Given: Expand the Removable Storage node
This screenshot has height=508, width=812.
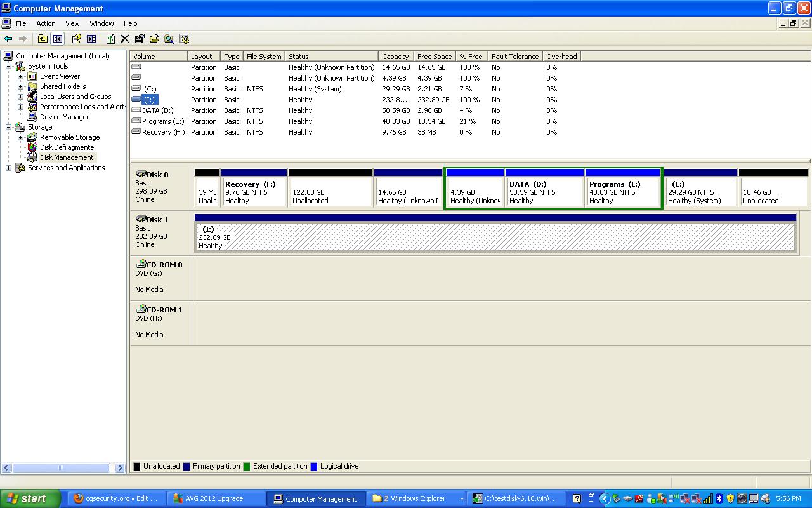Looking at the screenshot, I should pyautogui.click(x=20, y=137).
